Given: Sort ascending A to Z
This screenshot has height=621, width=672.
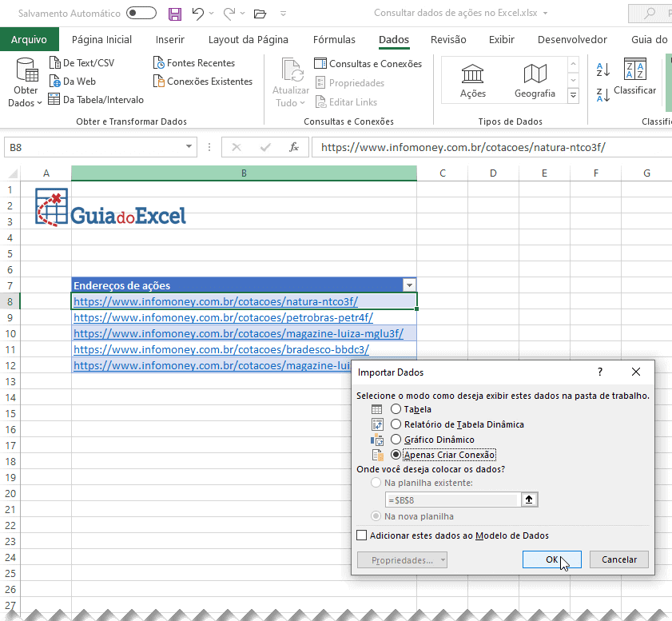Looking at the screenshot, I should tap(603, 70).
